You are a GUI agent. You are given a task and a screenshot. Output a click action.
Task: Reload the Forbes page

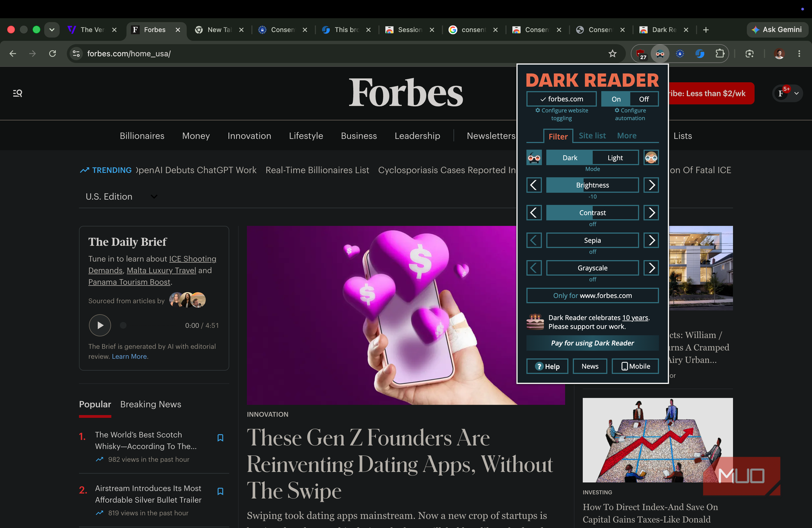53,54
